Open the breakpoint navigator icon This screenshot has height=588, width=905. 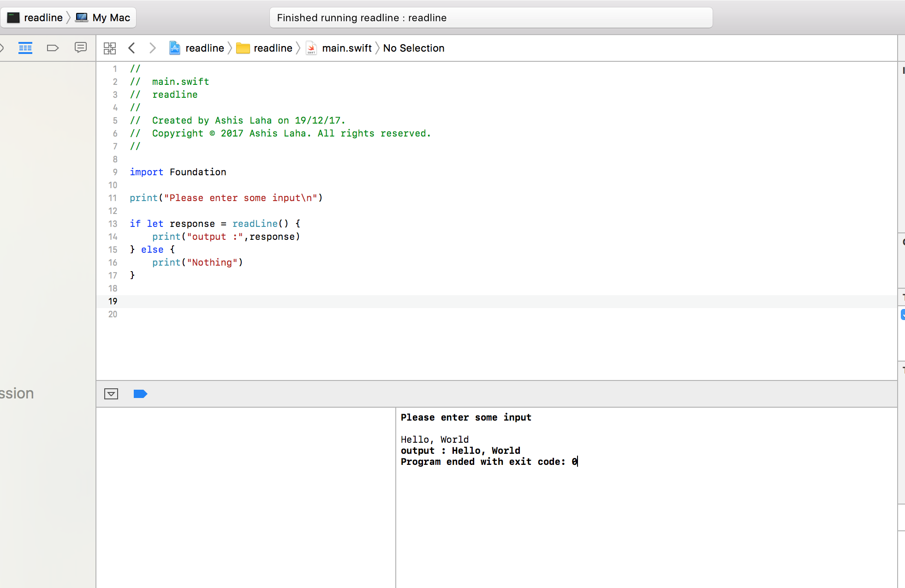tap(53, 48)
